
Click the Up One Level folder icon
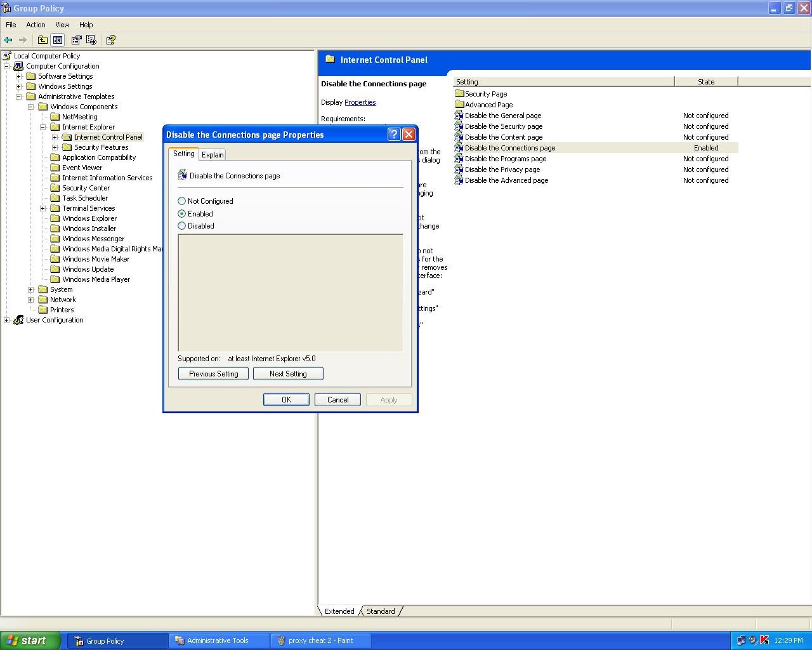tap(43, 40)
